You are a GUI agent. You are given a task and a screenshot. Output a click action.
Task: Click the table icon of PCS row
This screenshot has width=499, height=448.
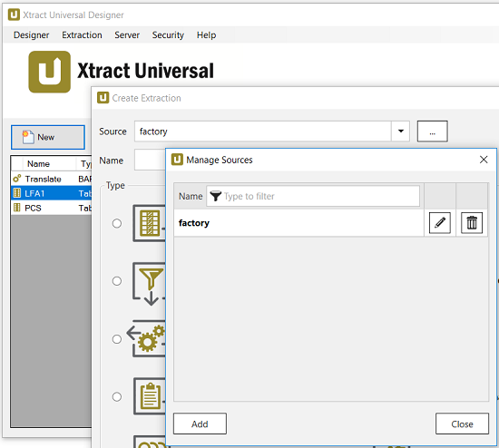click(17, 208)
